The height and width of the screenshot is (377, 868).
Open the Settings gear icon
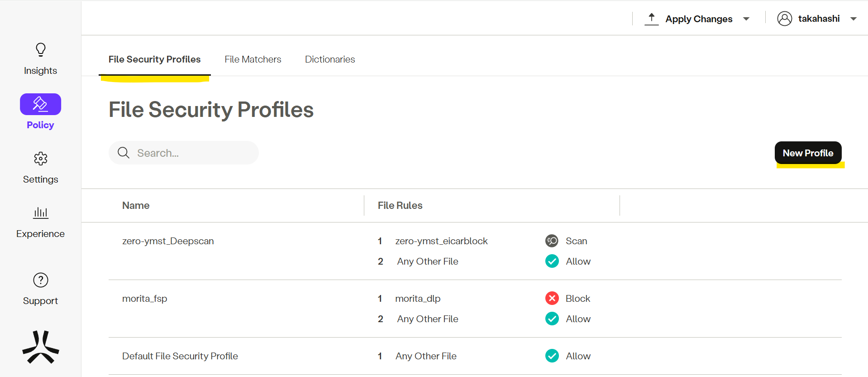pyautogui.click(x=40, y=159)
